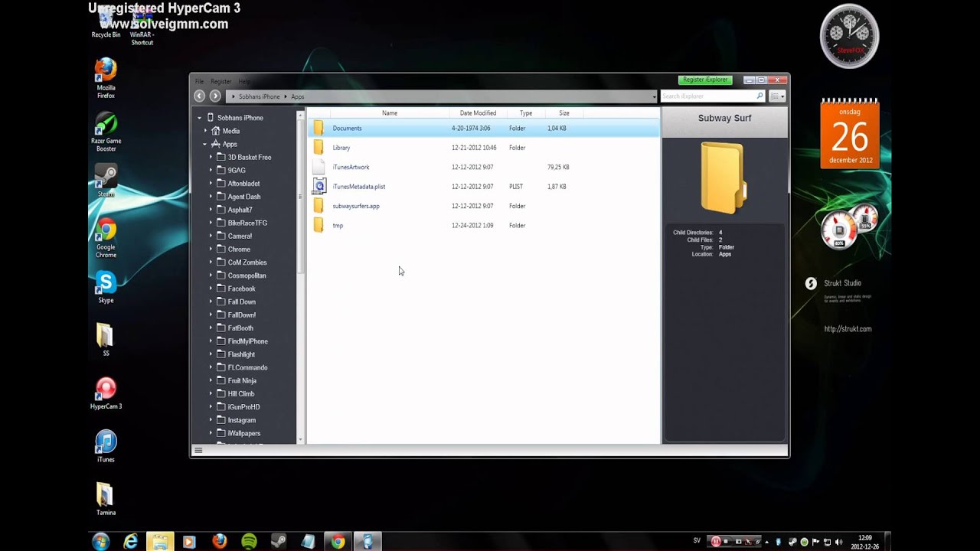The width and height of the screenshot is (980, 551).
Task: Open the File menu
Action: point(199,81)
